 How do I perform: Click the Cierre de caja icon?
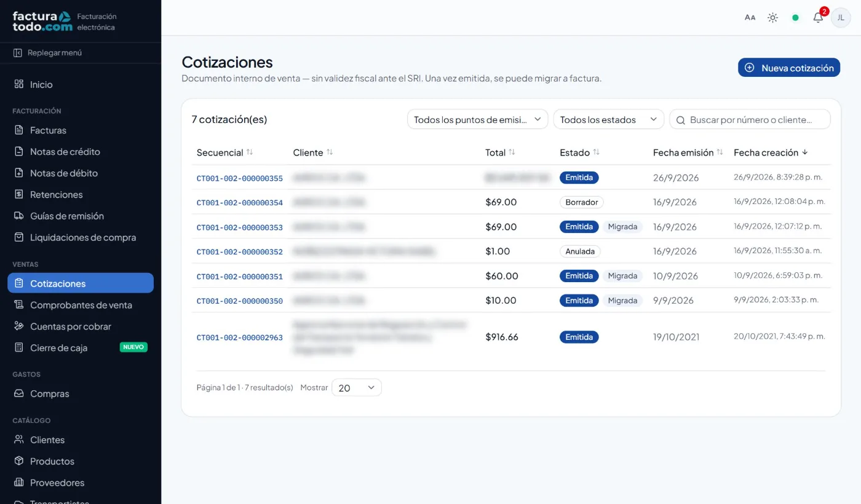(x=18, y=348)
